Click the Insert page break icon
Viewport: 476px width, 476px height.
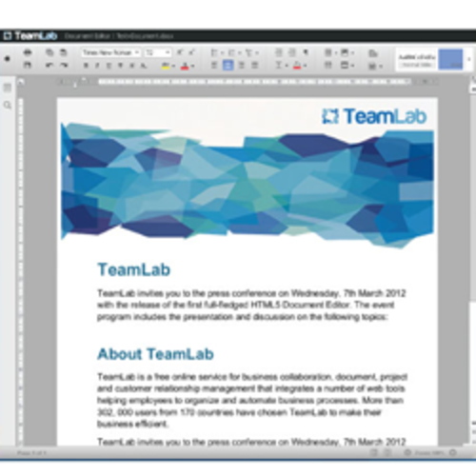tap(328, 66)
